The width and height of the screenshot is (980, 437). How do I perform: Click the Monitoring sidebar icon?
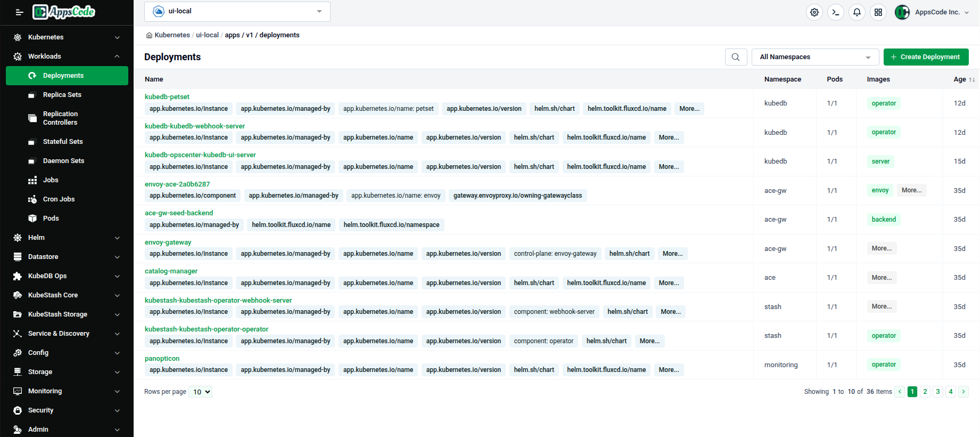[18, 391]
